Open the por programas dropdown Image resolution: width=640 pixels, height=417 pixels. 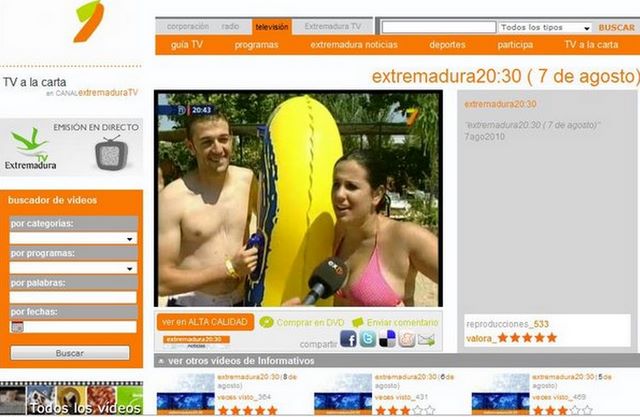coord(73,268)
